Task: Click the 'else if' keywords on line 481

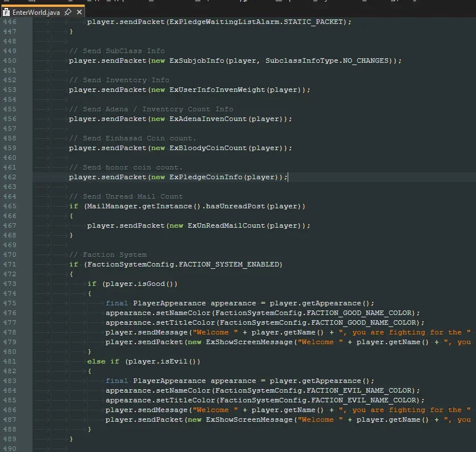Action: [x=103, y=362]
